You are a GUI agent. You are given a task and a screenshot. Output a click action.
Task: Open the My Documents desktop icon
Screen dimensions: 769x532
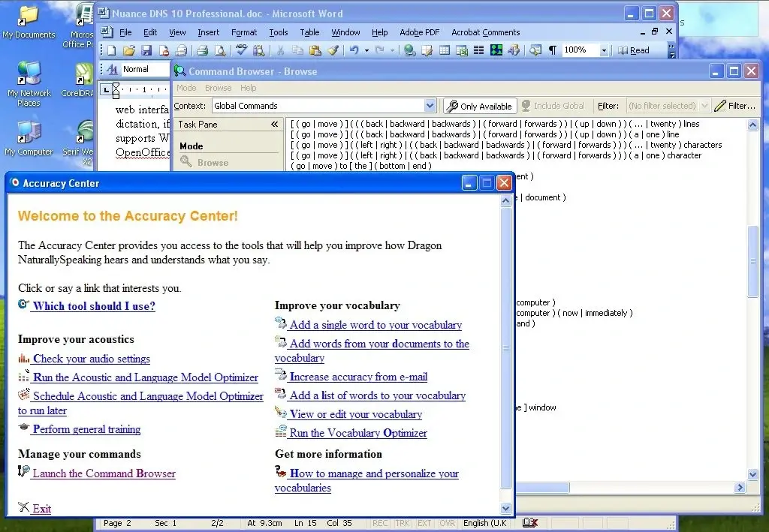click(29, 22)
